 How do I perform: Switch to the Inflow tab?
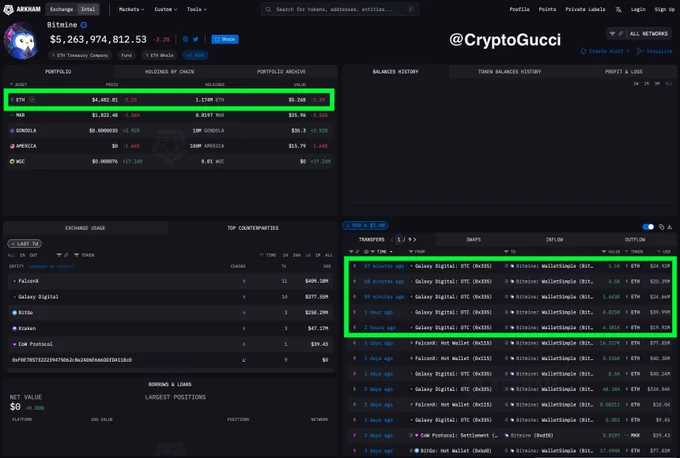[554, 239]
